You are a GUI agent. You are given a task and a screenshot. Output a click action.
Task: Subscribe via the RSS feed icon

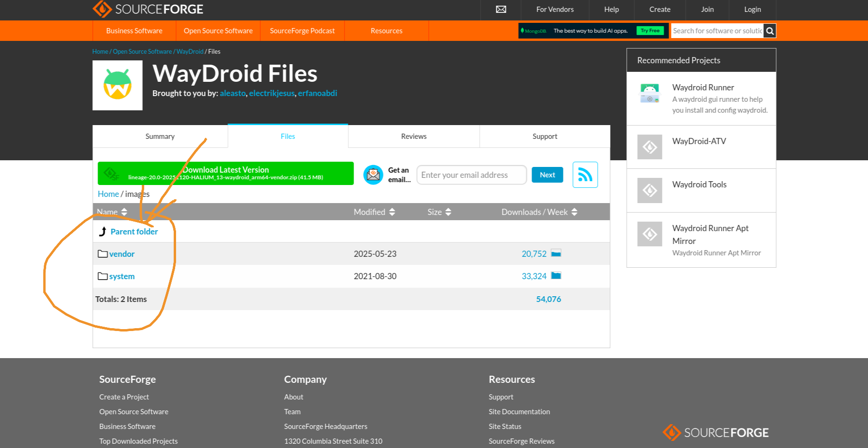click(x=585, y=175)
